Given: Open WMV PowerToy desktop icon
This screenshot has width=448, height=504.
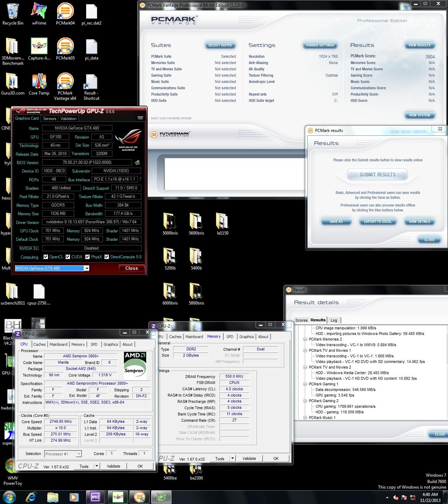Looking at the screenshot, I should (13, 471).
